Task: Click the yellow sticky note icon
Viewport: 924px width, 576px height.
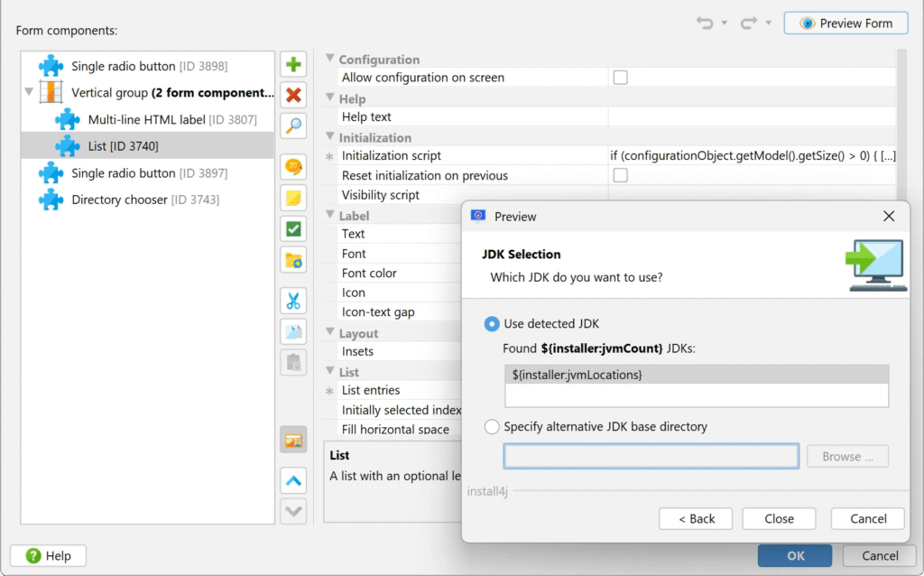Action: 293,198
